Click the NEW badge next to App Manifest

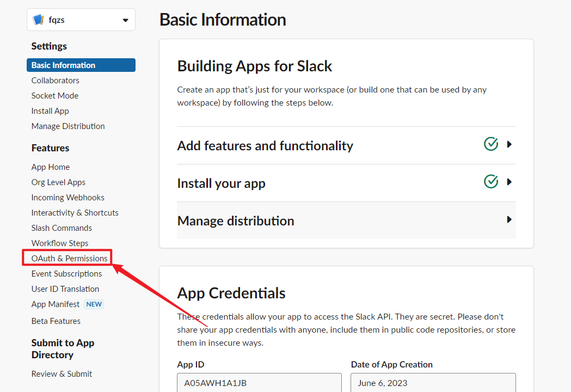(x=94, y=304)
